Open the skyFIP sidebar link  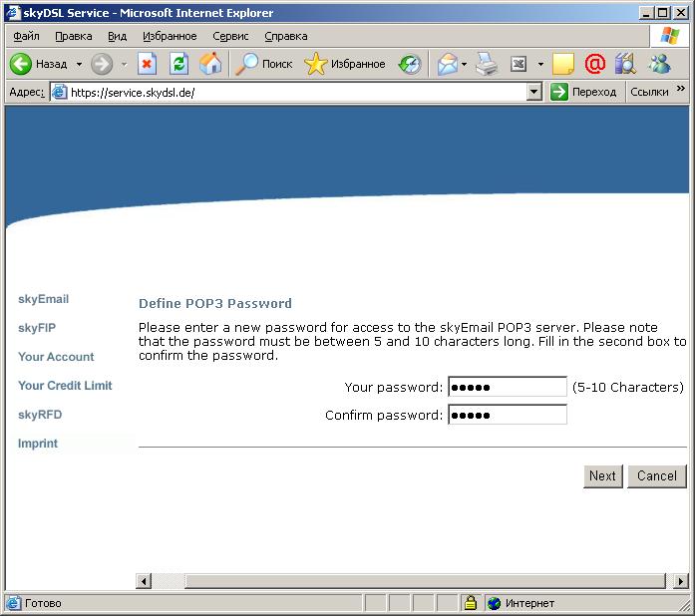click(37, 328)
